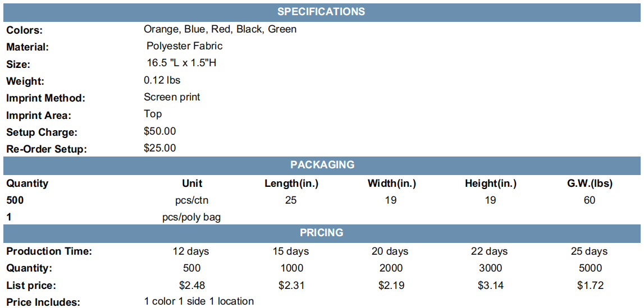Viewport: 644px width, 308px height.
Task: Click the 0.12 lbs weight value
Action: point(162,80)
